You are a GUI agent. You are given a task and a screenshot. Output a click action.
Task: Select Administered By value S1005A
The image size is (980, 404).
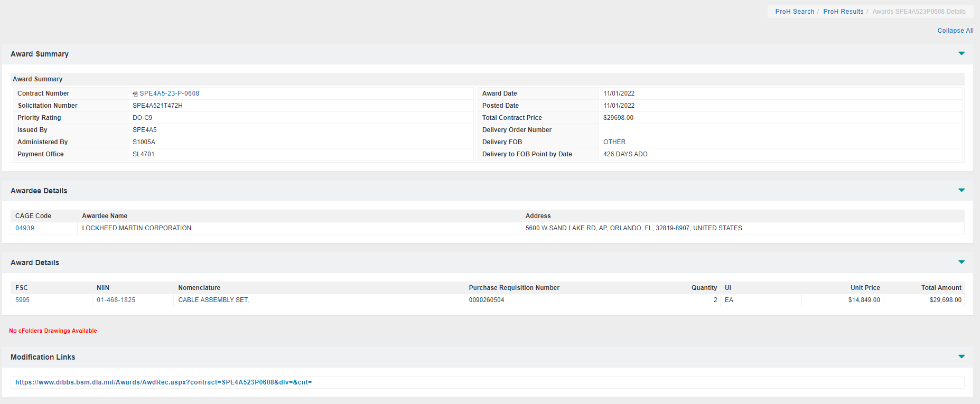(144, 142)
